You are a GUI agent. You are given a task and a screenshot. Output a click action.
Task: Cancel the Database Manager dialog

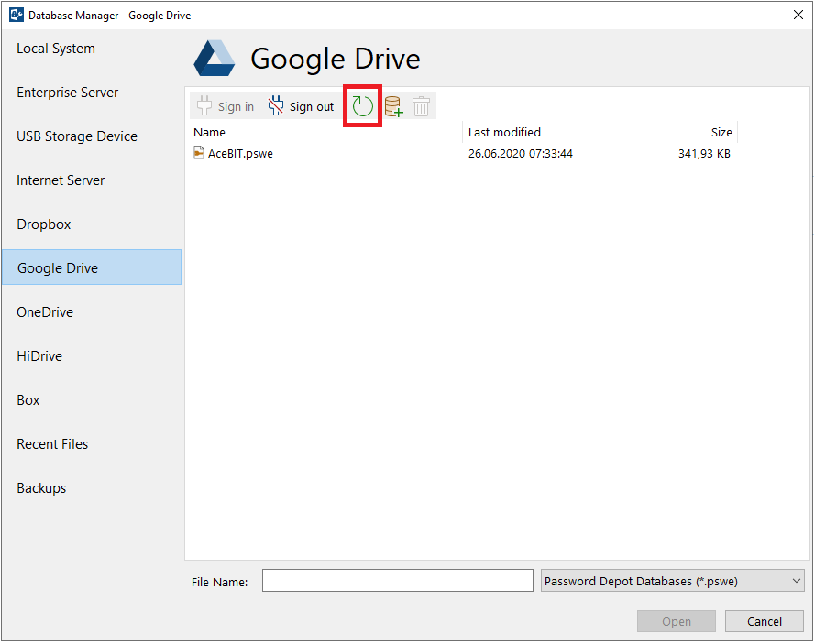(764, 621)
